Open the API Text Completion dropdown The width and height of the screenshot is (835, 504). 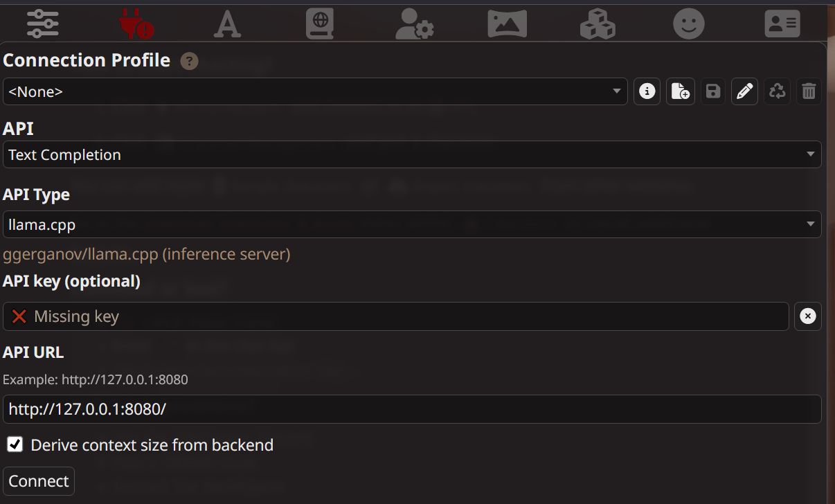[x=412, y=154]
